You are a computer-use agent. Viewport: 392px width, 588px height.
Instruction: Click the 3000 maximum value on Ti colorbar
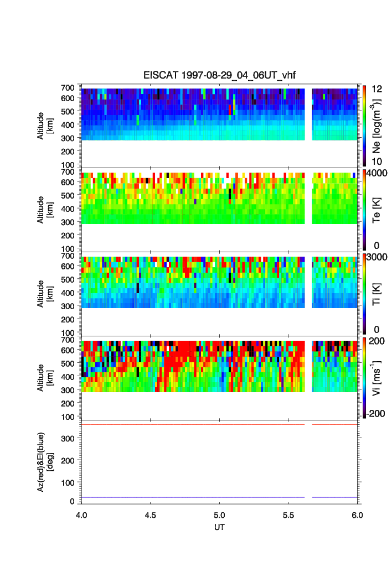[376, 257]
